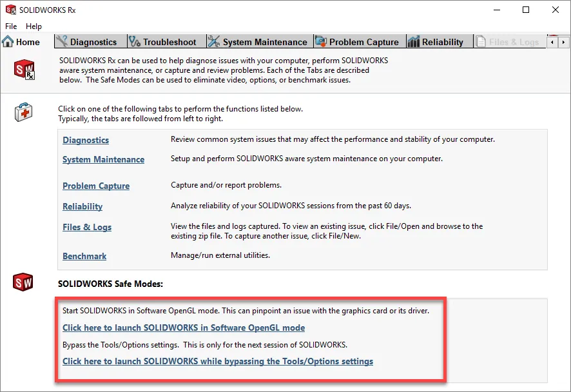The image size is (571, 392).
Task: Click the stethoscope icon on the Troubleshoot tab
Action: tap(135, 42)
